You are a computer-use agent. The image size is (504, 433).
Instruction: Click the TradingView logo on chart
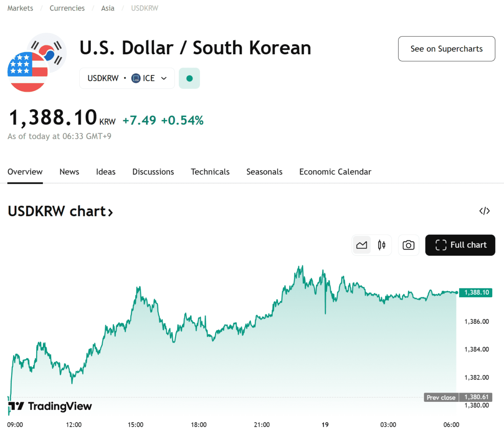50,406
